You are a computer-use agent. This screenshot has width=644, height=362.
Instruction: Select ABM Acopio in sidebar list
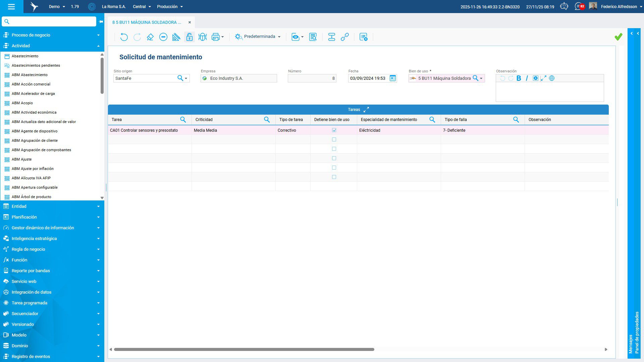22,103
